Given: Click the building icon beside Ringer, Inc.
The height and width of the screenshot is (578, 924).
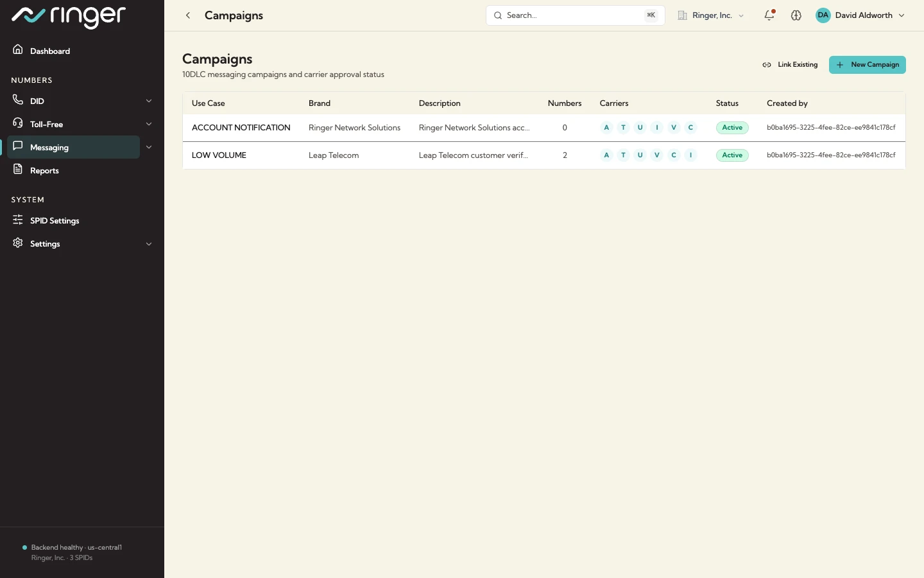Looking at the screenshot, I should click(x=683, y=15).
